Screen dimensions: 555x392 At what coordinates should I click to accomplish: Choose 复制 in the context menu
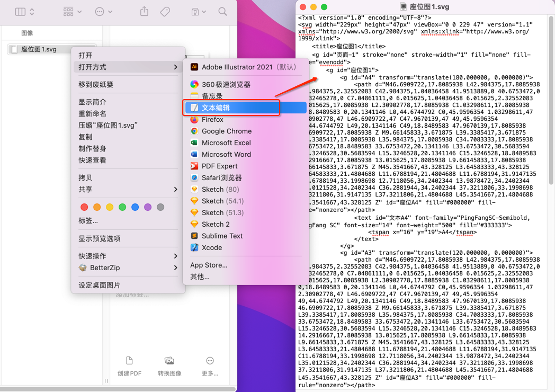click(128, 137)
